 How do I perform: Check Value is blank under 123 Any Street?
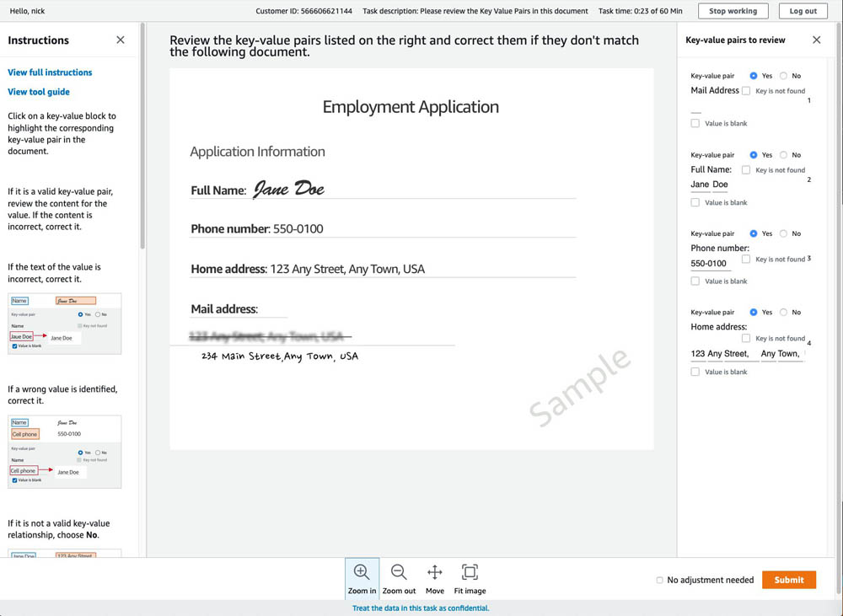(695, 372)
